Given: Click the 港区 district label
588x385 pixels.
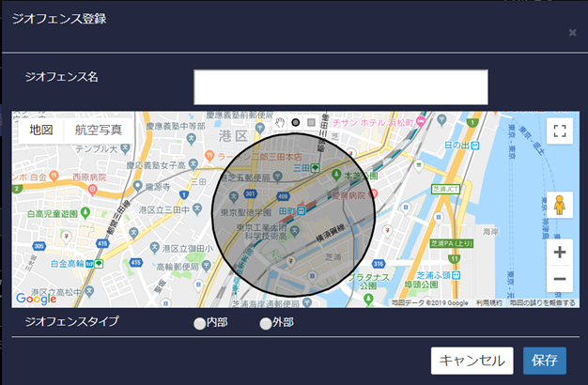Looking at the screenshot, I should coord(233,136).
